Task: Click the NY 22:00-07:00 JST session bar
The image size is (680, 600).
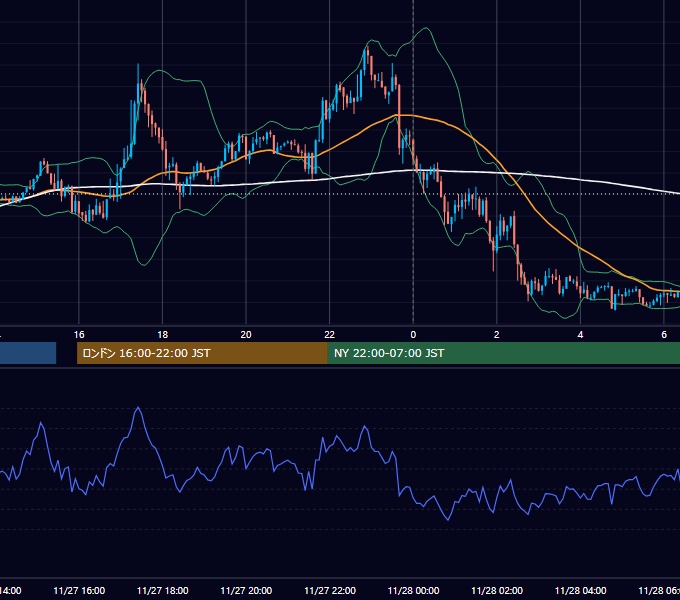Action: 503,353
